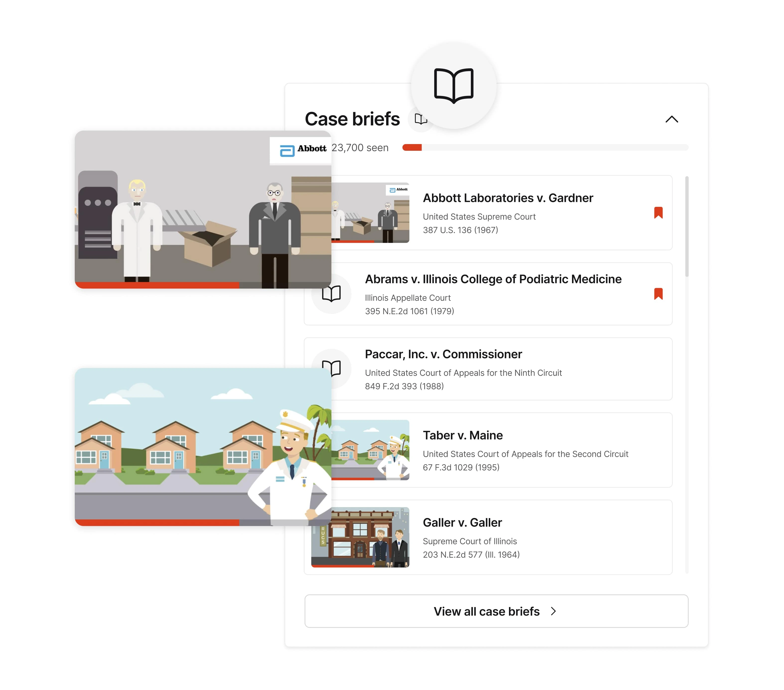
Task: Open large naval officer houses illustration
Action: coord(203,447)
